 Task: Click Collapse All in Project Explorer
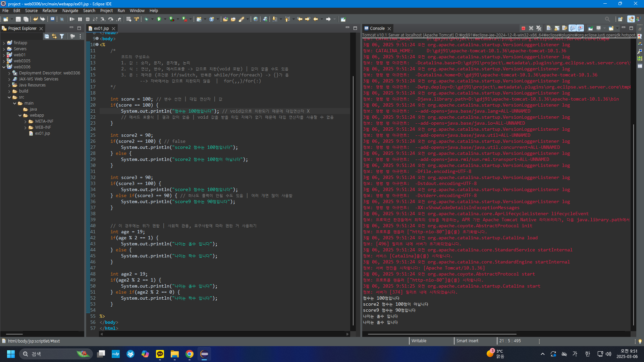[47, 36]
